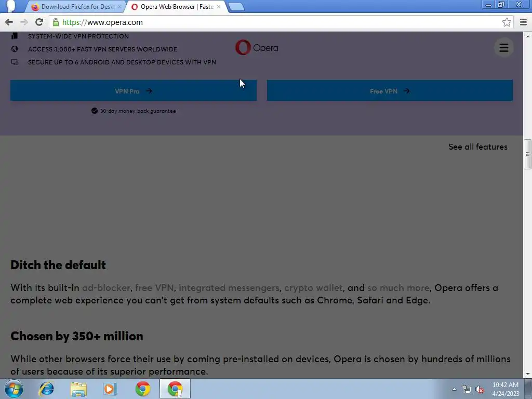
Task: Click the muted volume tray icon
Action: [x=480, y=389]
